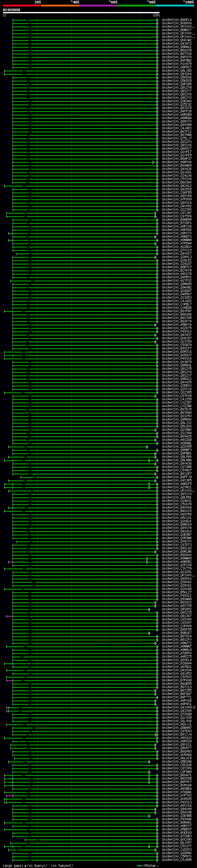This screenshot has height=868, width=197.
Task: Select the UniRef100_A9SZQ9 label
Action: point(177,440)
